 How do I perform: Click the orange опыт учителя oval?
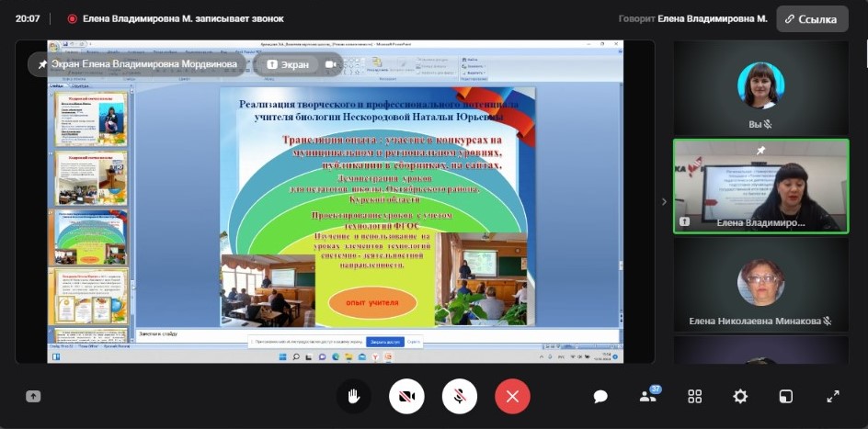tap(372, 302)
